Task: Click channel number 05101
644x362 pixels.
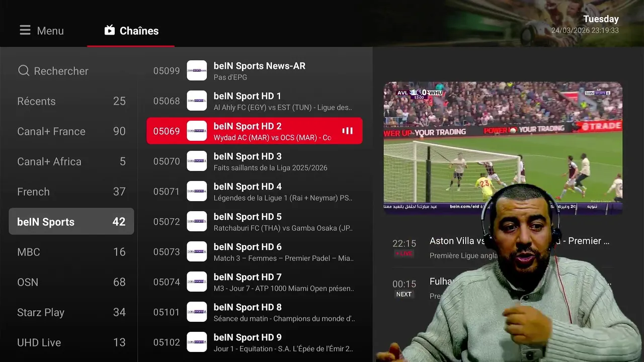Action: [x=167, y=312]
